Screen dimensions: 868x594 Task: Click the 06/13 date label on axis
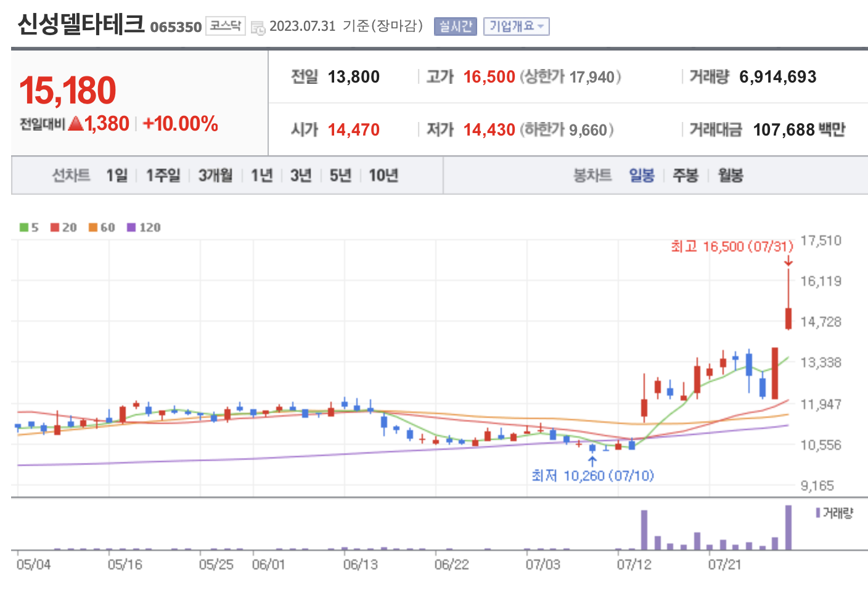(360, 565)
